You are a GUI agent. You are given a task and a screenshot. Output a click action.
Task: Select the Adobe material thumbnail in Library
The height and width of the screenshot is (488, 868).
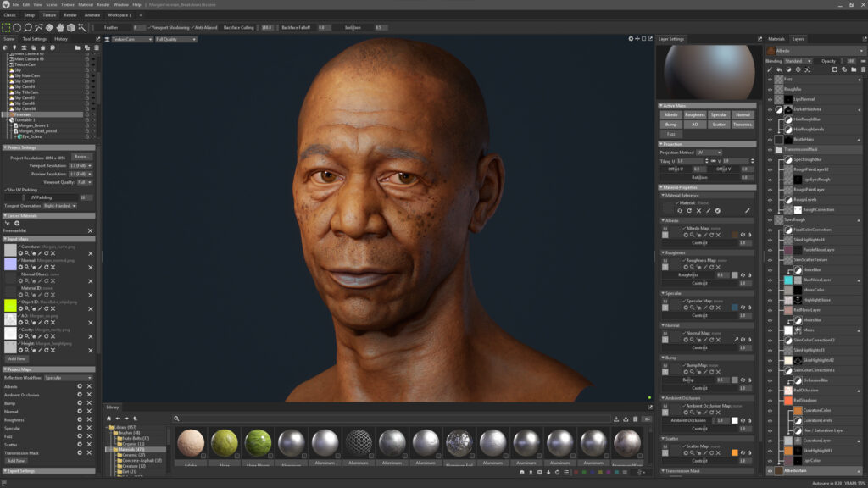click(191, 442)
